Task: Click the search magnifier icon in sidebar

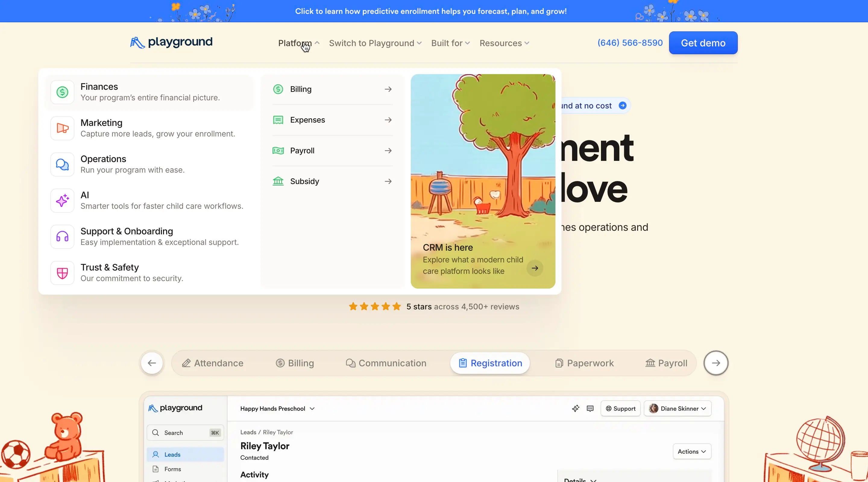Action: 155,433
